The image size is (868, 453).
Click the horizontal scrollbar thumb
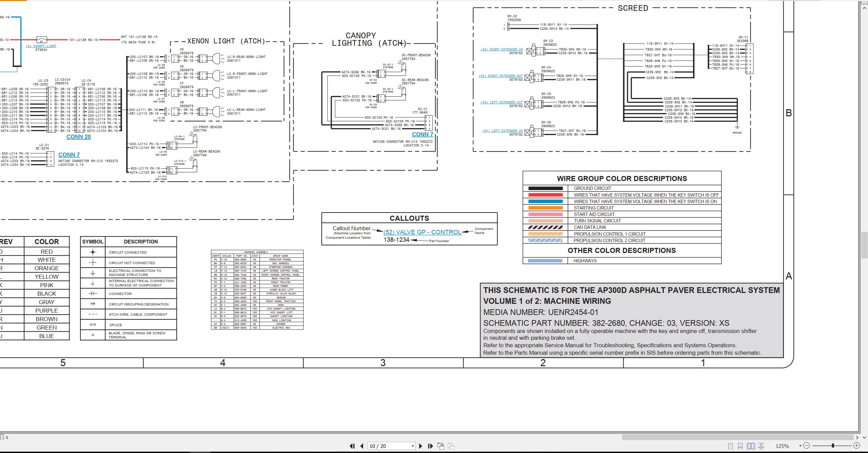click(x=738, y=437)
